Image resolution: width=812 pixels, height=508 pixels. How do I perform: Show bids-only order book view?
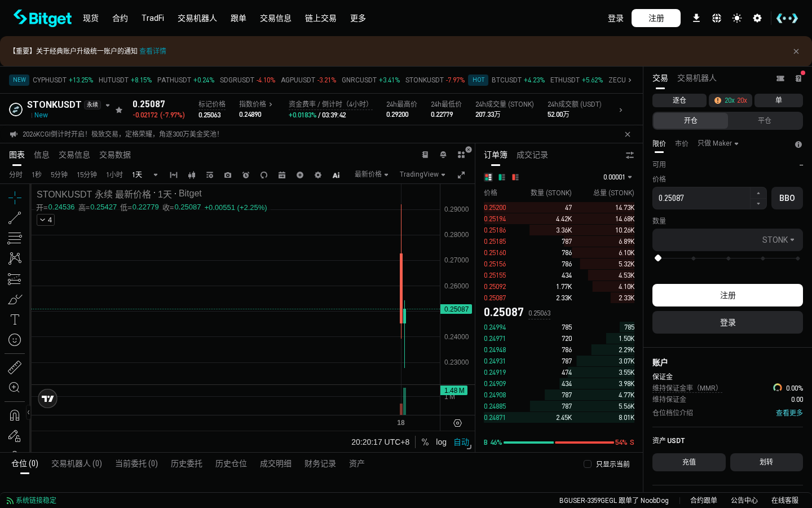[502, 177]
